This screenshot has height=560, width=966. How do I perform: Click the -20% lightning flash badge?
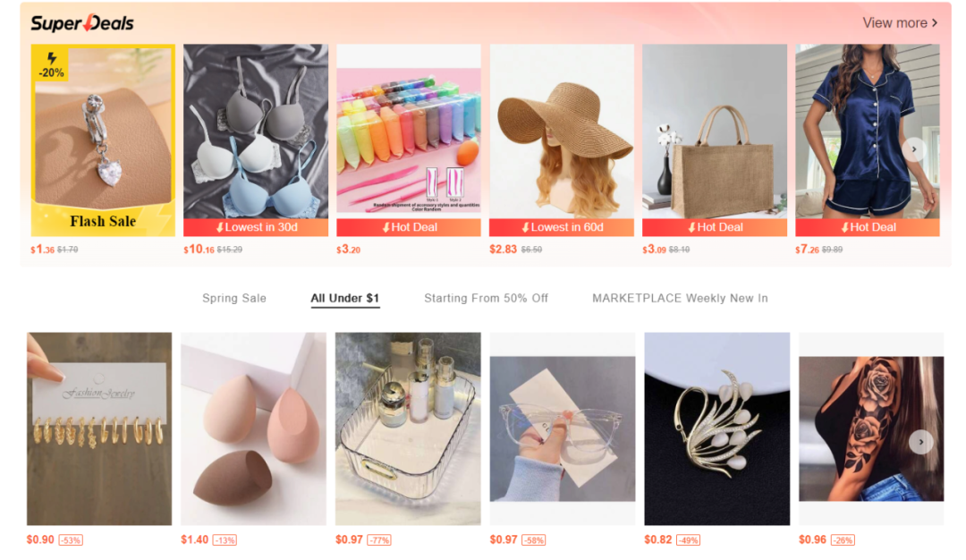tap(50, 64)
